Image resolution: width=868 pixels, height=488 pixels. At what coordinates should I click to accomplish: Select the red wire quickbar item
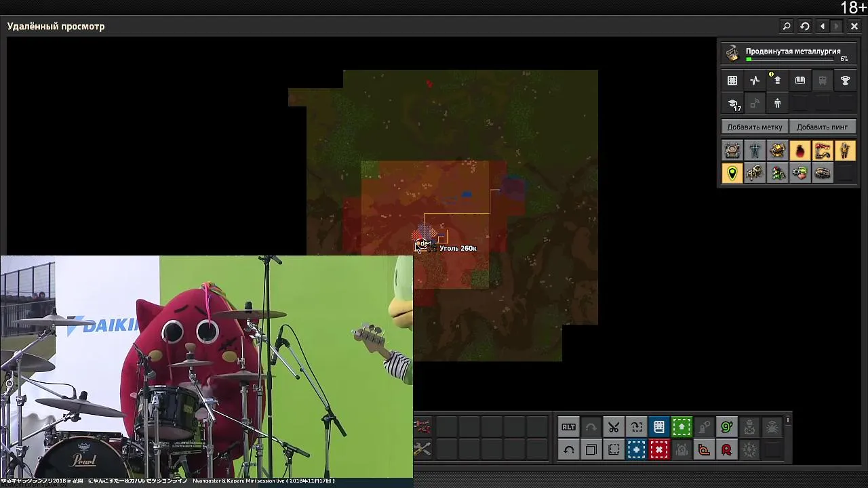tap(422, 427)
